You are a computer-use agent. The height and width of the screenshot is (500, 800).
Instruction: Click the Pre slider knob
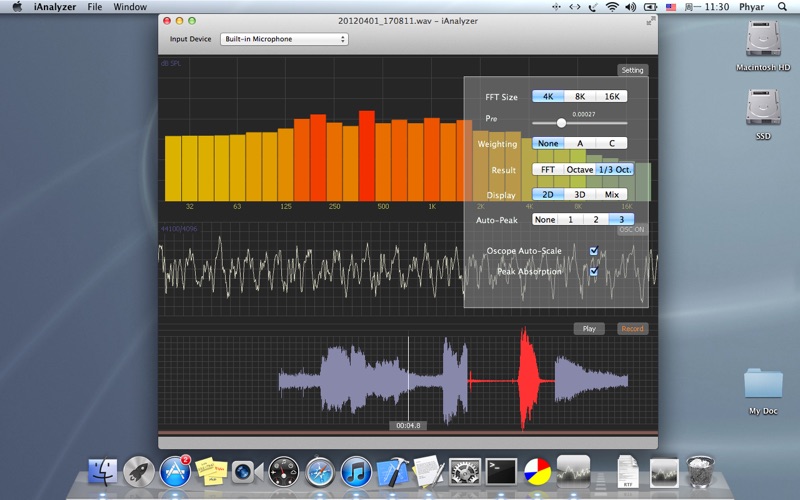click(561, 123)
